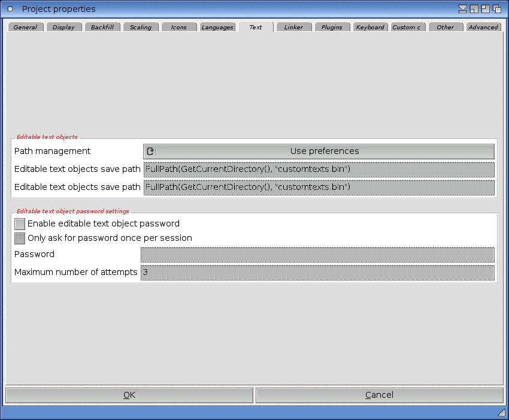Image resolution: width=509 pixels, height=420 pixels.
Task: Open the Path management cycle dropdown
Action: 324,152
